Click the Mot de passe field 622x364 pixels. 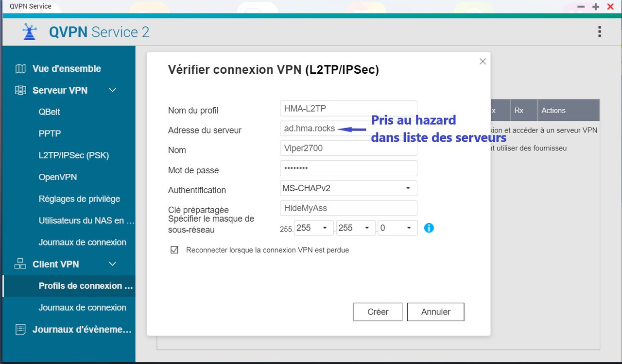coord(348,168)
